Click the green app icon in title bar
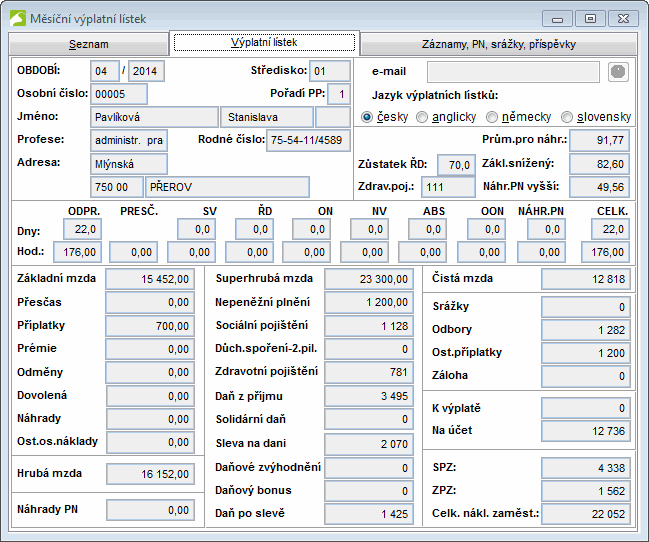The image size is (649, 542). [x=18, y=17]
